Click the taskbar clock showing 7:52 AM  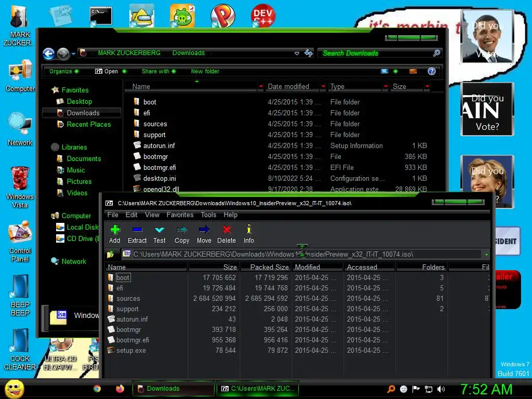(x=486, y=389)
